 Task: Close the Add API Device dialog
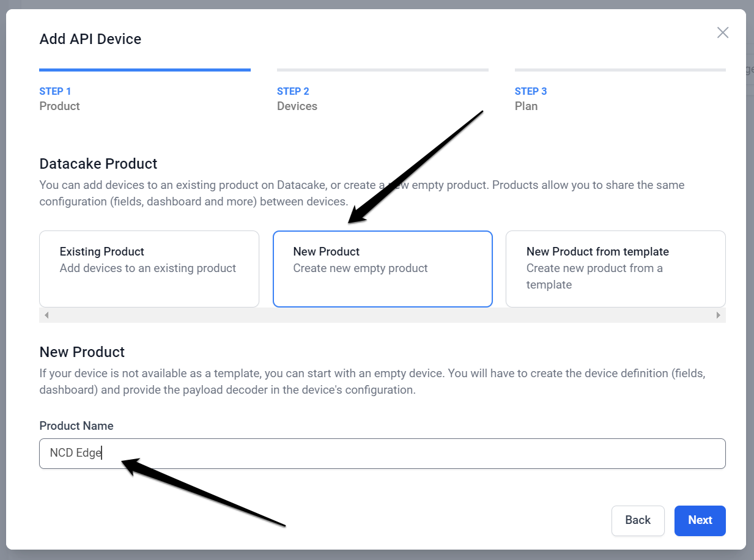click(723, 32)
